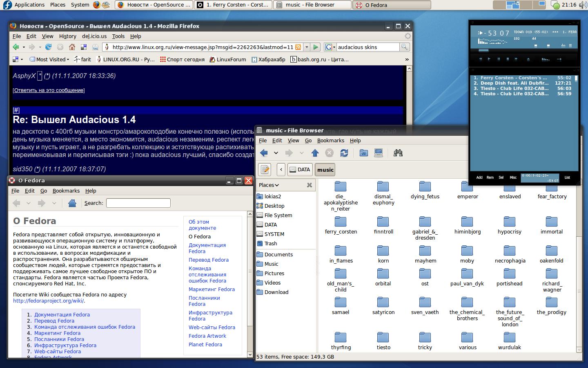Open Google search engine dropdown in Firefox

click(x=330, y=47)
